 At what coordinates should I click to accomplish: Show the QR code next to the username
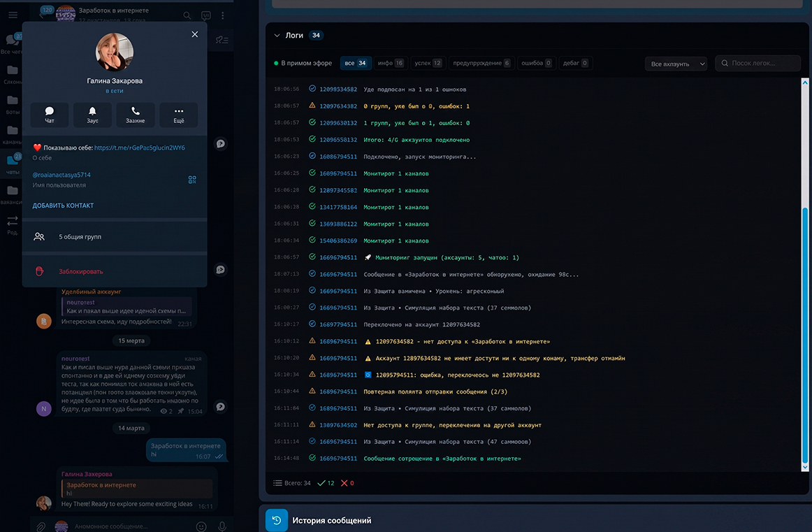(192, 180)
